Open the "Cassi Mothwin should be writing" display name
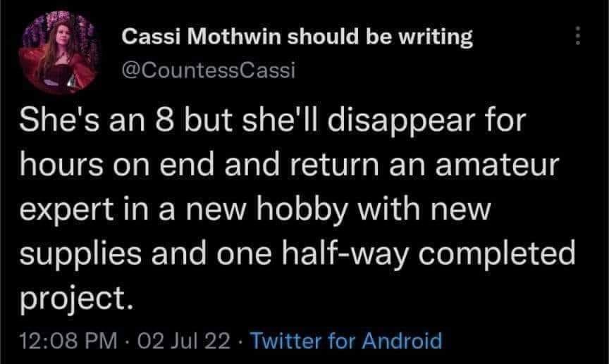Viewport: 609px width, 364px height. click(297, 37)
